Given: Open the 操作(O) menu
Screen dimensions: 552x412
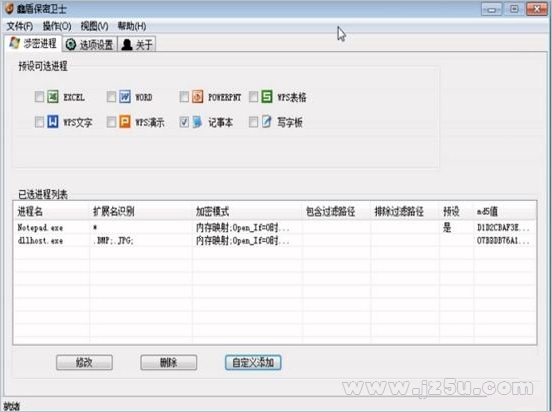Looking at the screenshot, I should [x=57, y=26].
